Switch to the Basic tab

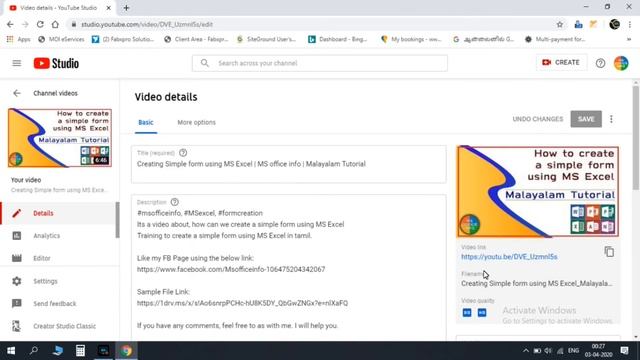[x=146, y=122]
